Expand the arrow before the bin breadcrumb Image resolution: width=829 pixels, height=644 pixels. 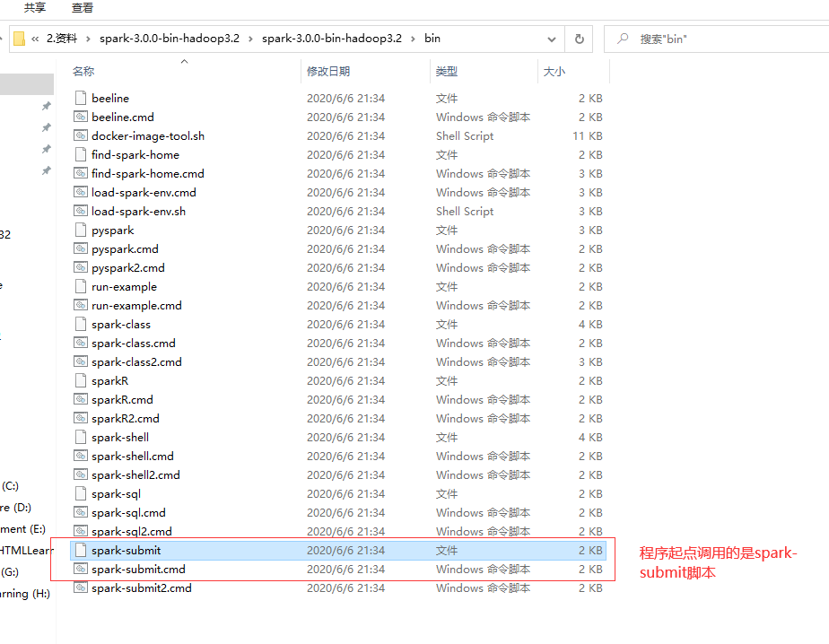coord(413,39)
